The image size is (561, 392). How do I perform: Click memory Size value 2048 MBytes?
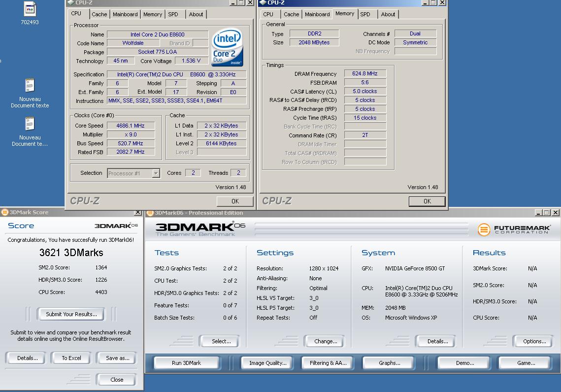pyautogui.click(x=314, y=42)
